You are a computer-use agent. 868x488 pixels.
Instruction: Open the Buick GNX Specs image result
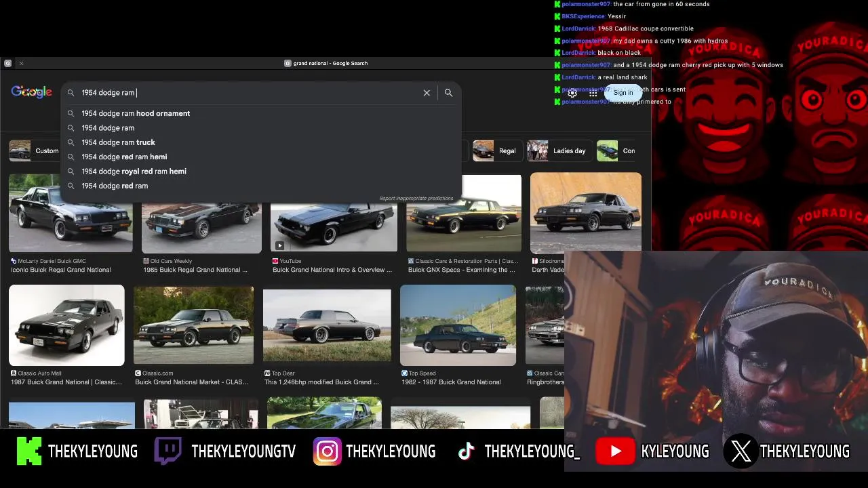464,213
